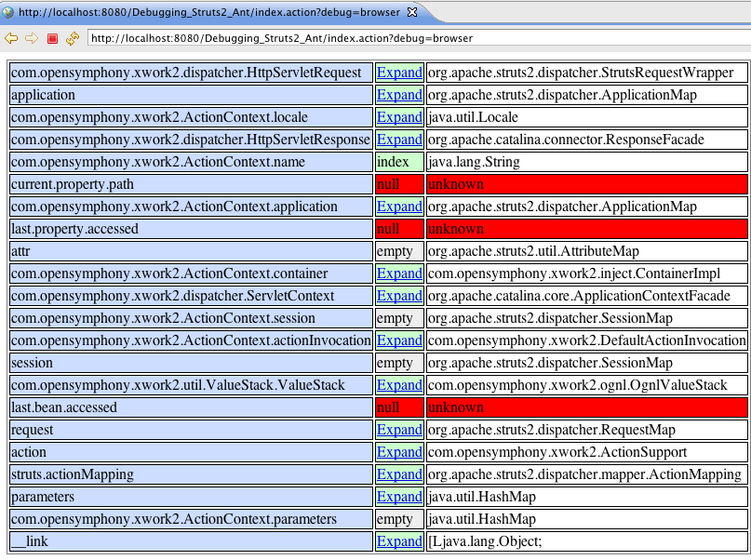Expand ActionContext.actionInvocation entry

pyautogui.click(x=399, y=340)
